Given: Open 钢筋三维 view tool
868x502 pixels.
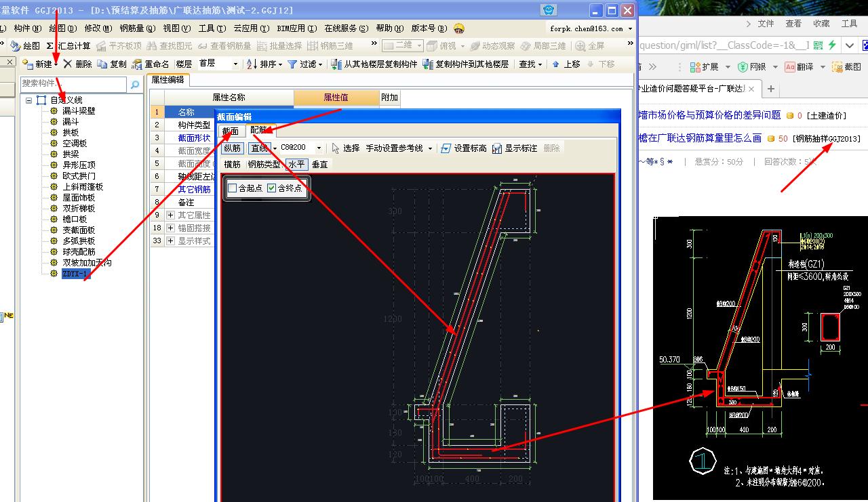Looking at the screenshot, I should click(x=331, y=46).
